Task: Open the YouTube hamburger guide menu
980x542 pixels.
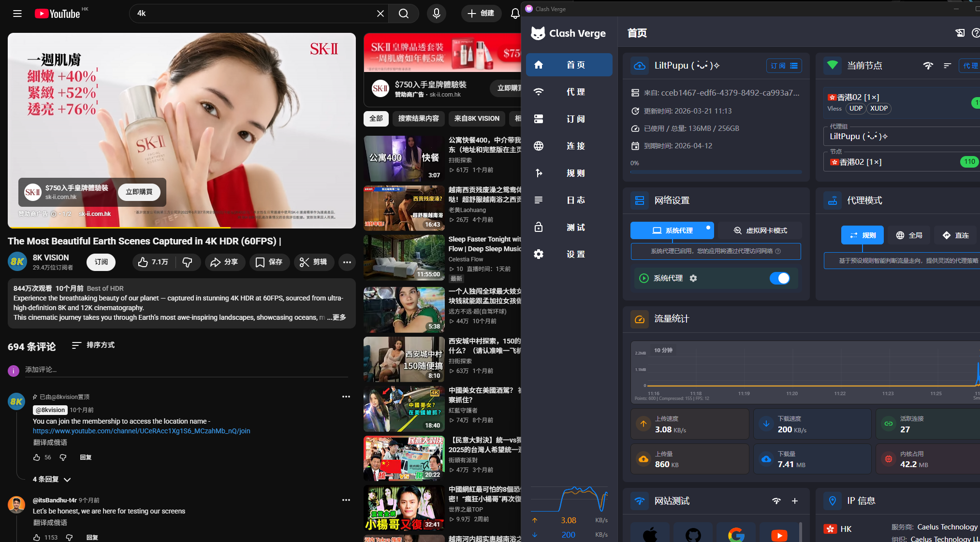Action: [x=17, y=14]
